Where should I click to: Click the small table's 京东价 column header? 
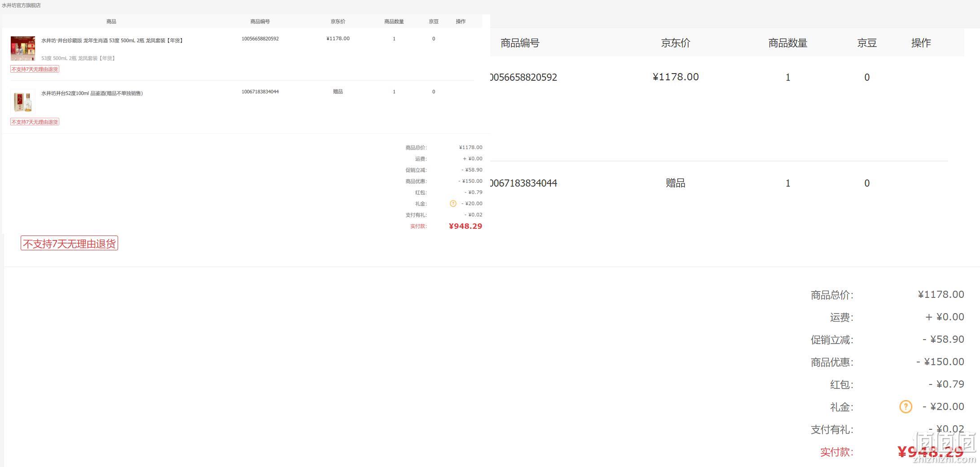338,22
